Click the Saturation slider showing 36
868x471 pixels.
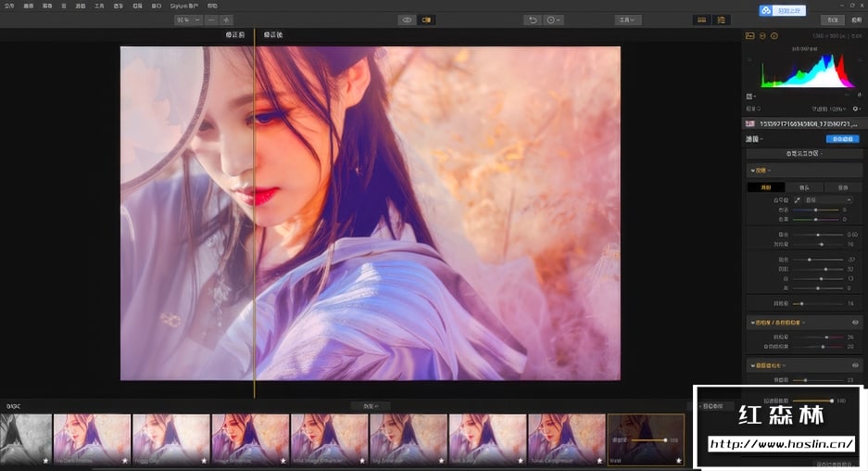point(818,337)
